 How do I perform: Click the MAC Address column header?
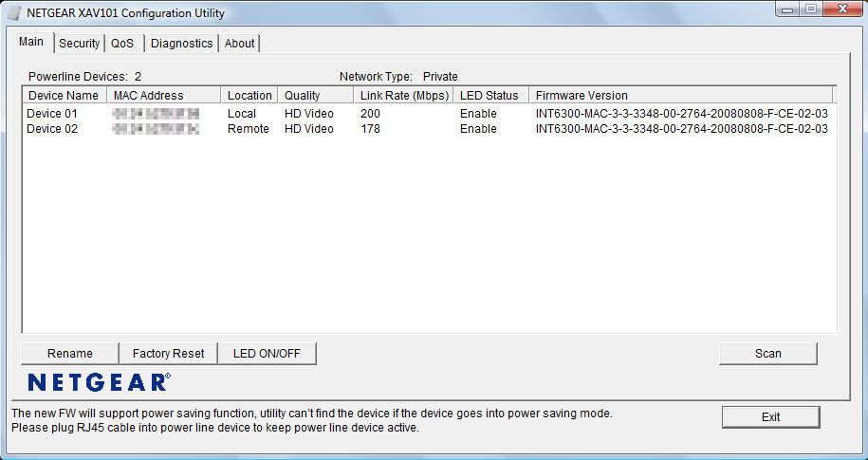pos(148,96)
